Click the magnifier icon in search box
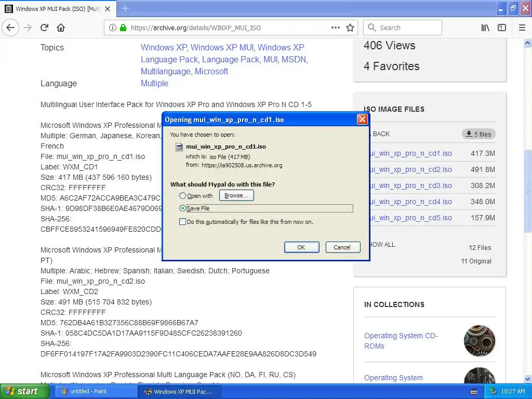 (372, 28)
